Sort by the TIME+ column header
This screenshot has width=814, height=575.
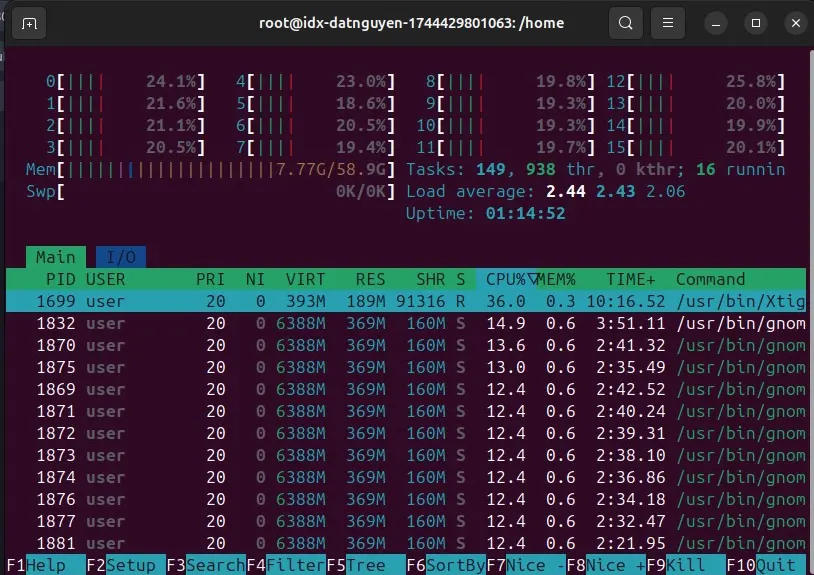tap(631, 279)
